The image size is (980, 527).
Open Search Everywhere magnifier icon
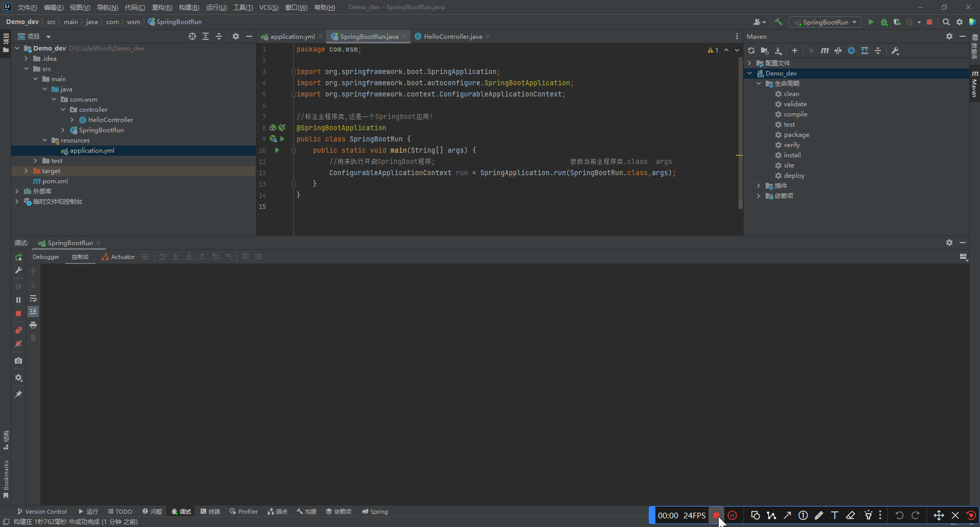tap(946, 22)
